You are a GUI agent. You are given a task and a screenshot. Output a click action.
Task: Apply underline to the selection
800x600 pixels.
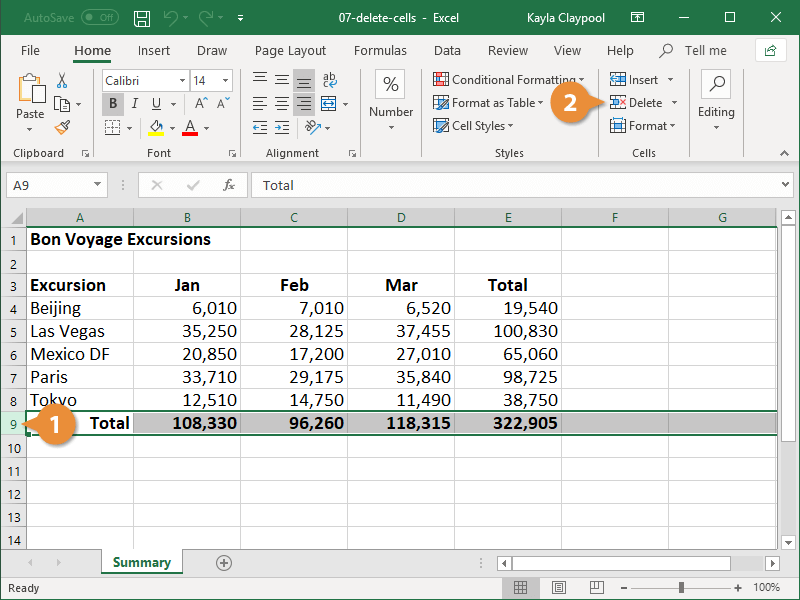[157, 103]
